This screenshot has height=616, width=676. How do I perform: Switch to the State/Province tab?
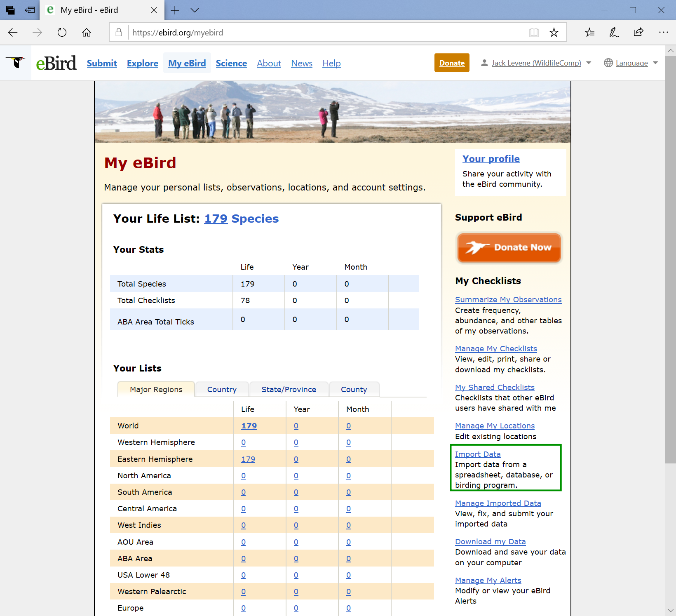[289, 389]
